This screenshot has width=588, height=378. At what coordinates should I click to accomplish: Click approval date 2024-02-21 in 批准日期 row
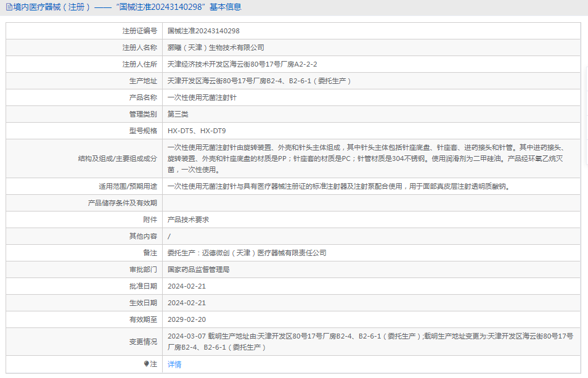click(x=187, y=286)
